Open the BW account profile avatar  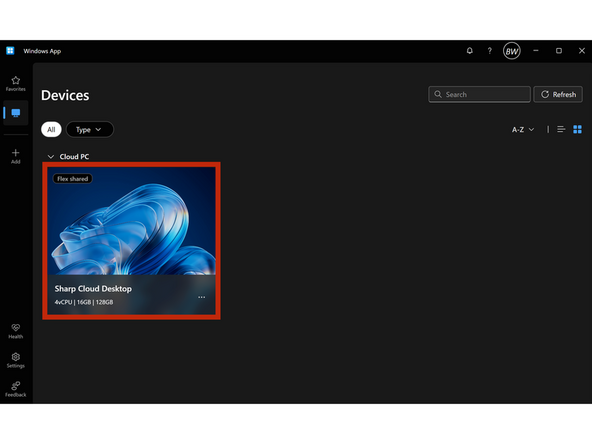coord(512,51)
